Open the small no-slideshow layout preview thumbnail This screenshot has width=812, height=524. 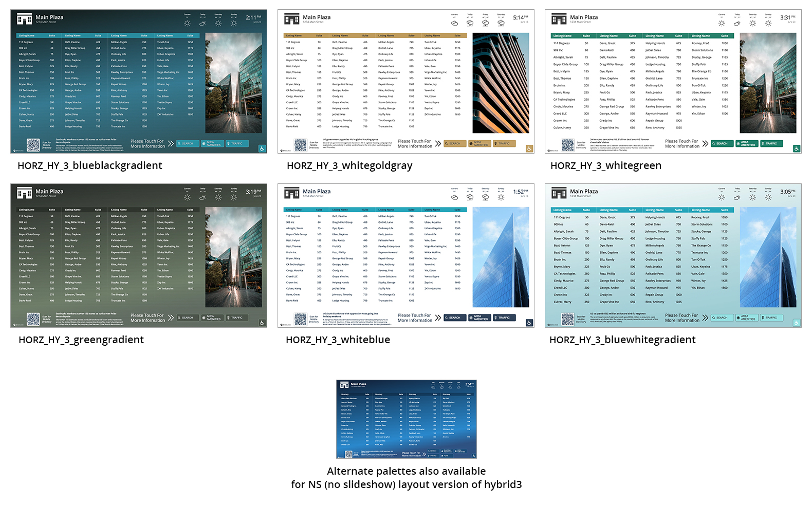pyautogui.click(x=406, y=419)
